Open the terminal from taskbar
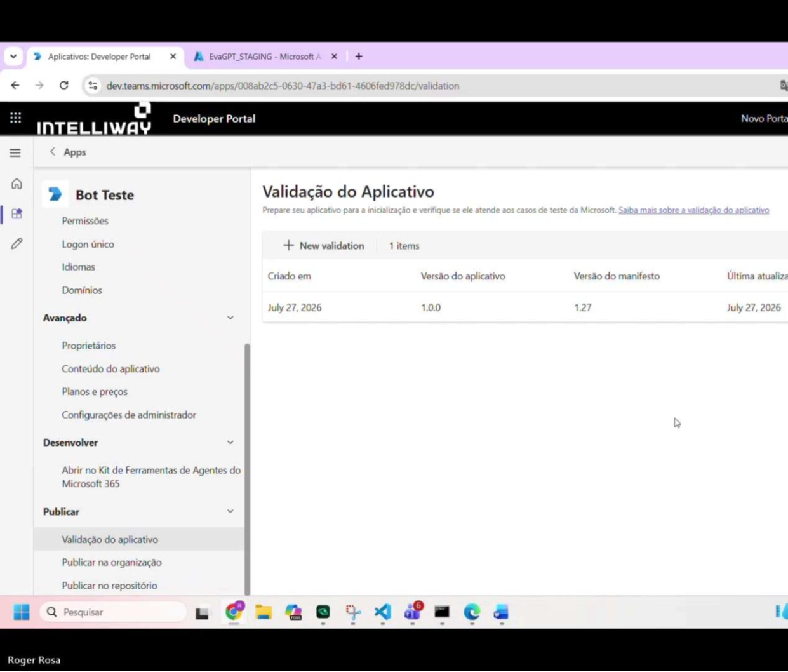The height and width of the screenshot is (672, 788). (x=442, y=612)
